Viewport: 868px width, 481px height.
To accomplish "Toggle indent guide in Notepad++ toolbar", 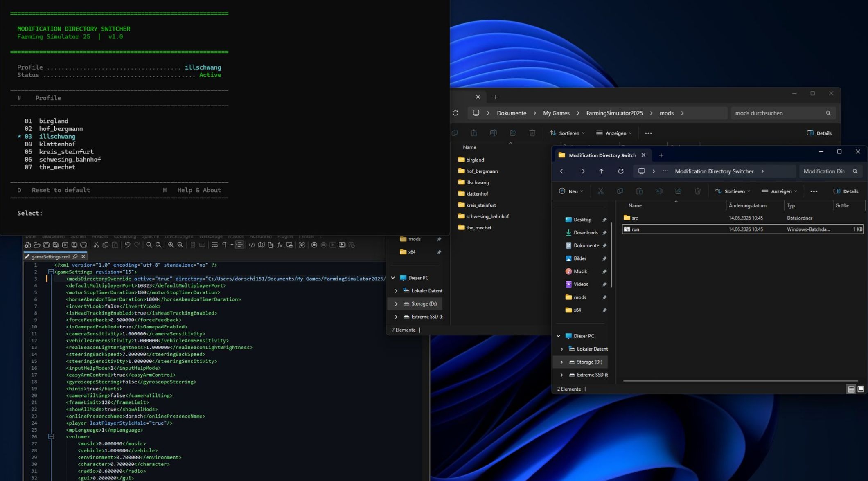I will tap(239, 245).
